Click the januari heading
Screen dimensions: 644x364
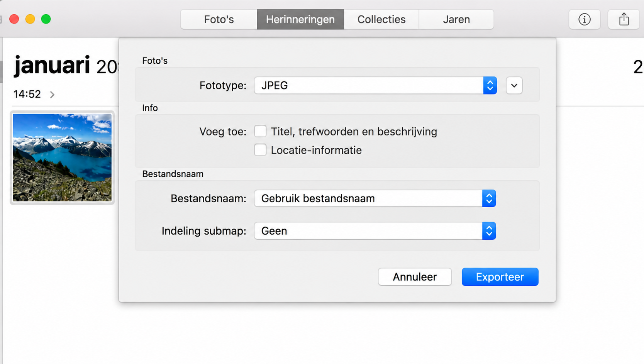point(52,65)
